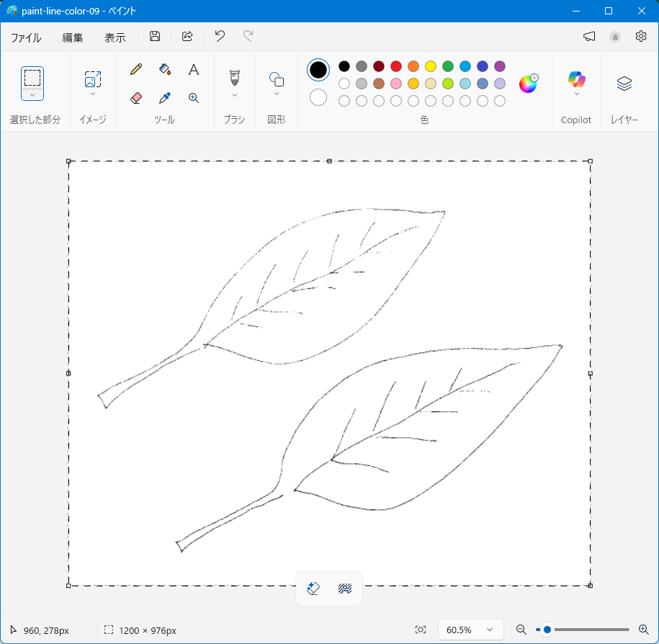Image resolution: width=659 pixels, height=644 pixels.
Task: Select secondary color 2 white circle
Action: (318, 97)
